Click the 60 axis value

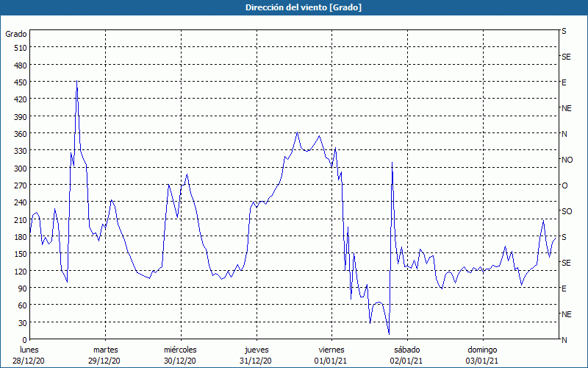pyautogui.click(x=23, y=305)
